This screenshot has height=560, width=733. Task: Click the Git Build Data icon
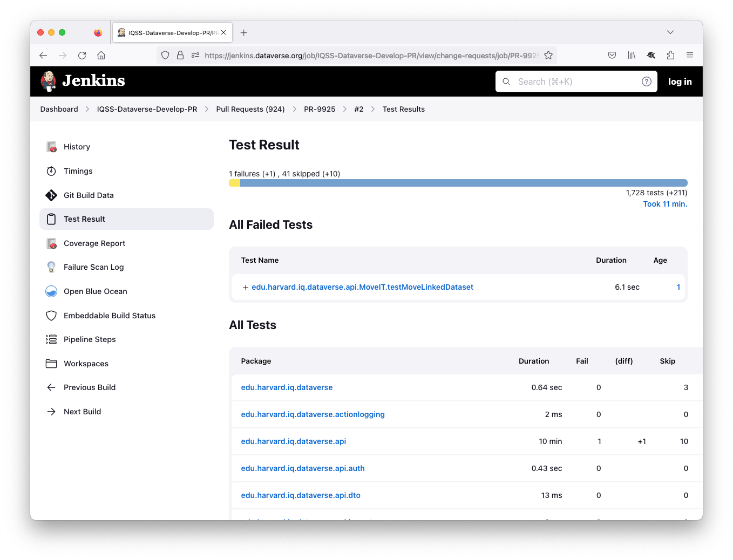pyautogui.click(x=51, y=195)
